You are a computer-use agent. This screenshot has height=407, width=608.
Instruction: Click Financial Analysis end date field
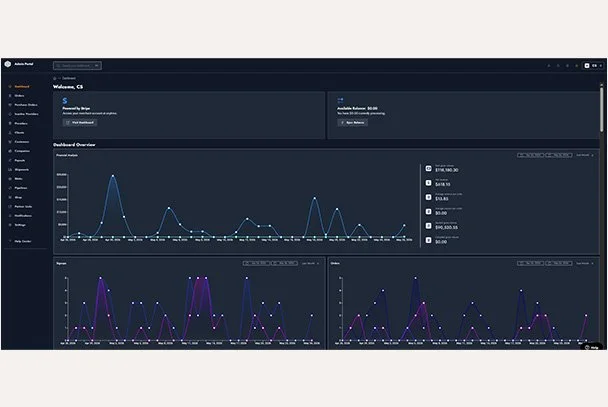click(x=559, y=155)
